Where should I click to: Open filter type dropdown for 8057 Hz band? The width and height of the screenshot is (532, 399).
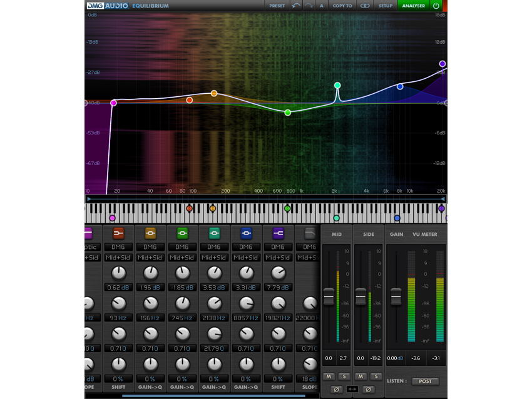click(246, 247)
